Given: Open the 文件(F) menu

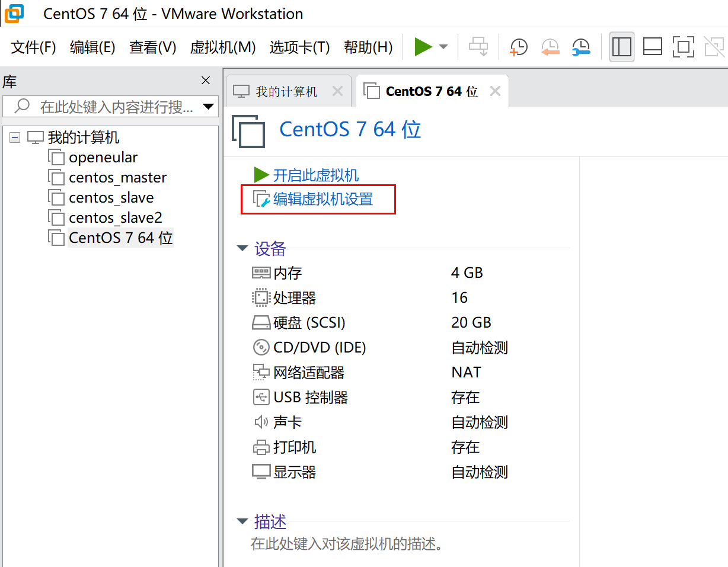Looking at the screenshot, I should pos(34,47).
